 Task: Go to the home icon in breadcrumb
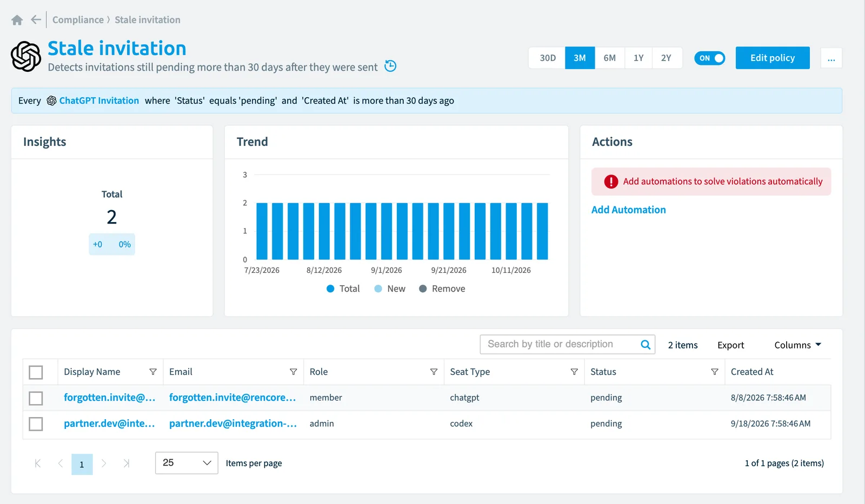pos(17,20)
